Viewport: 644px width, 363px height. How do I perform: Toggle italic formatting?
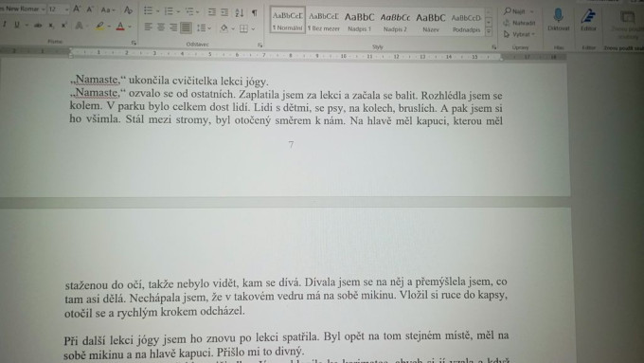click(5, 25)
